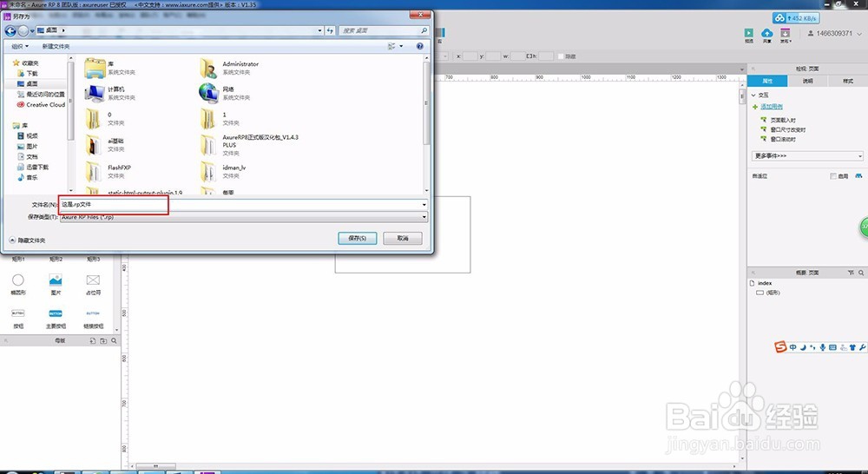Click the 保存(S) Save button
The height and width of the screenshot is (474, 868).
tap(357, 238)
